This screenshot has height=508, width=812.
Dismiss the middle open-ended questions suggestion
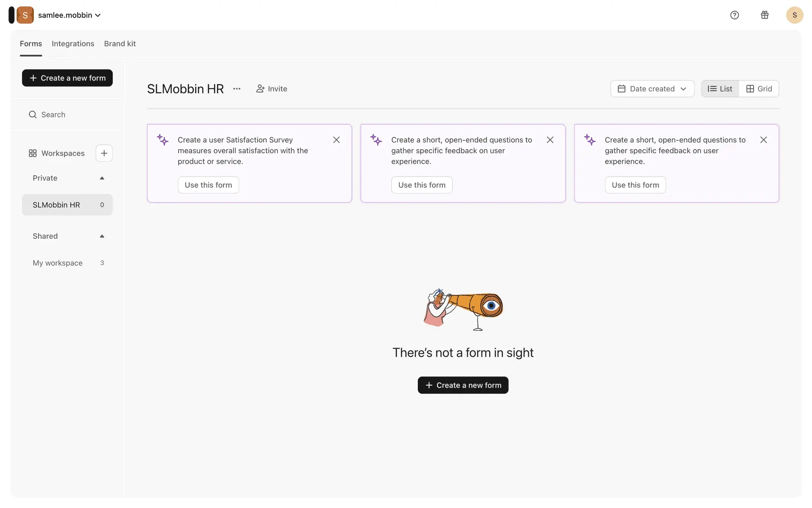click(x=550, y=140)
